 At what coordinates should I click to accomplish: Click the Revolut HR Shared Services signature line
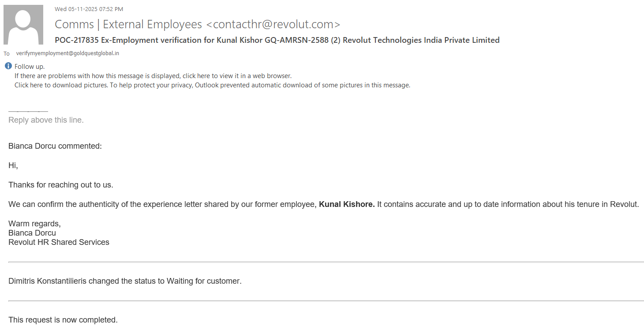(59, 242)
